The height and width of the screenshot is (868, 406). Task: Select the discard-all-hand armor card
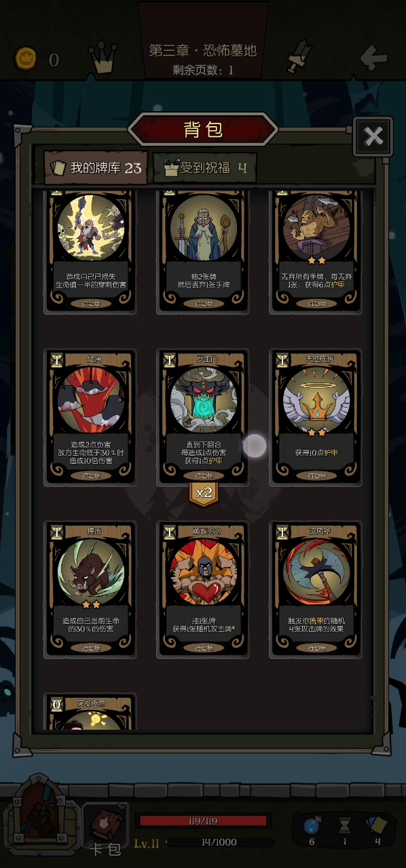[x=316, y=251]
